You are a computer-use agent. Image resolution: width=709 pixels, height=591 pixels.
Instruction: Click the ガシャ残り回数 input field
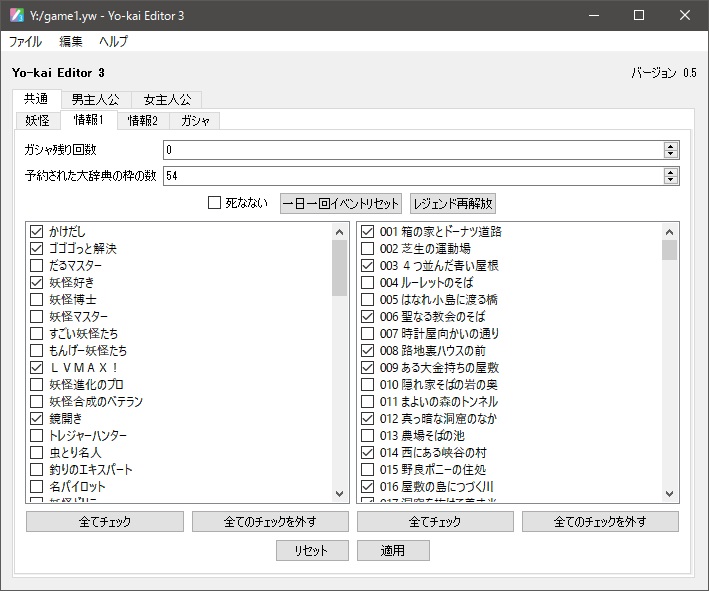click(413, 150)
